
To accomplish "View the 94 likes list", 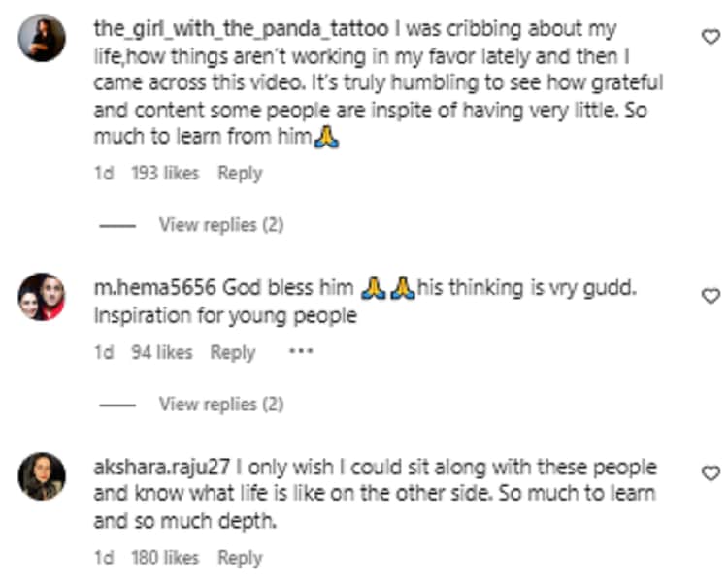I will 161,352.
